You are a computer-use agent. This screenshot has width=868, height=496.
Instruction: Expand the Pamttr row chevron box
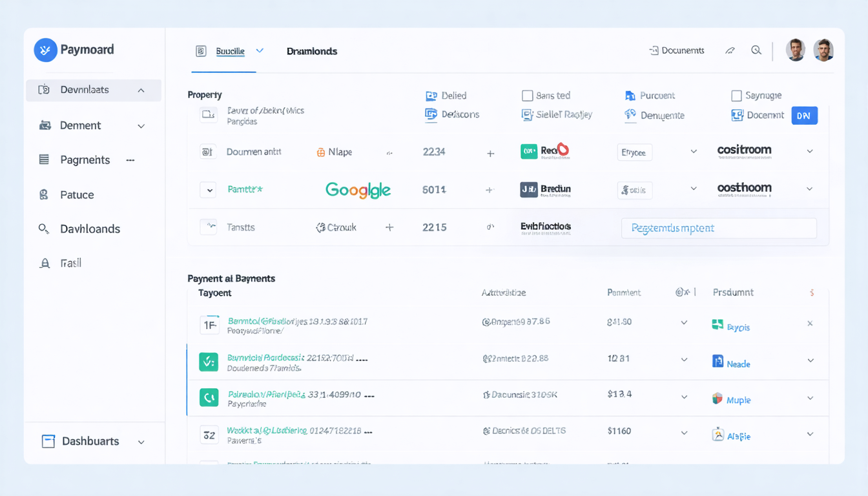207,190
